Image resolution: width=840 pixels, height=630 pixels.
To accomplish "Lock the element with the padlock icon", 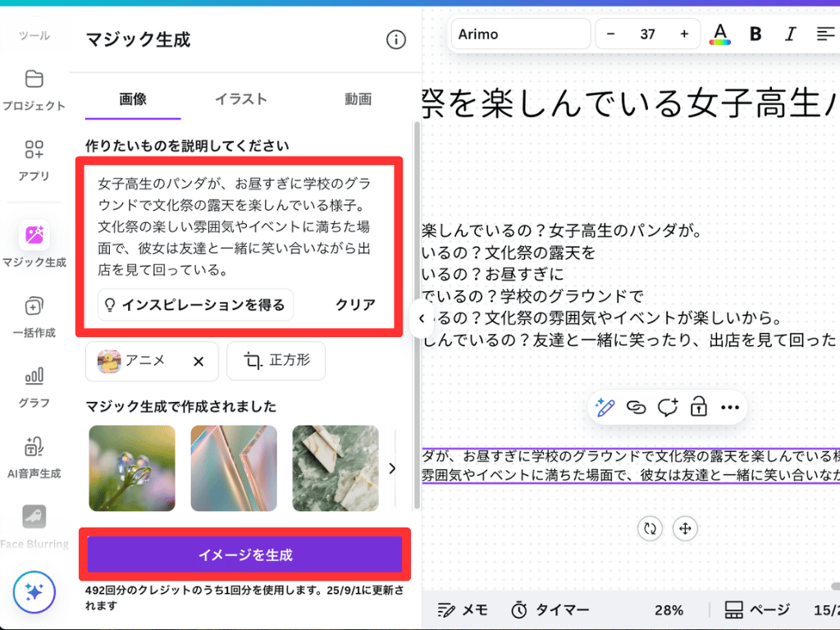I will point(699,407).
